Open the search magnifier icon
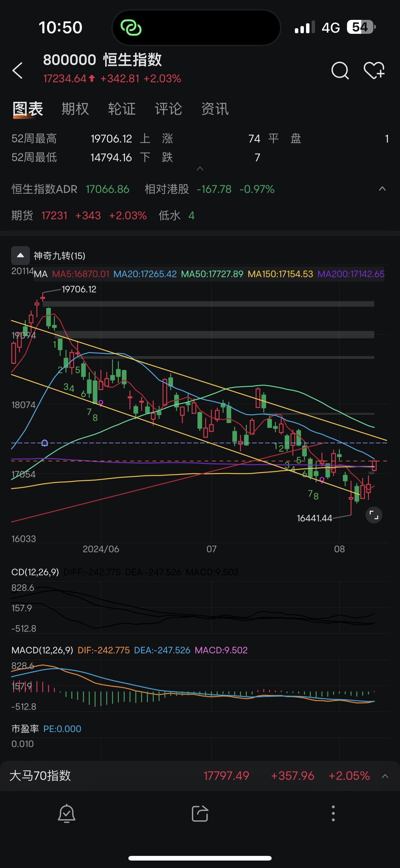This screenshot has width=400, height=868. [x=340, y=70]
